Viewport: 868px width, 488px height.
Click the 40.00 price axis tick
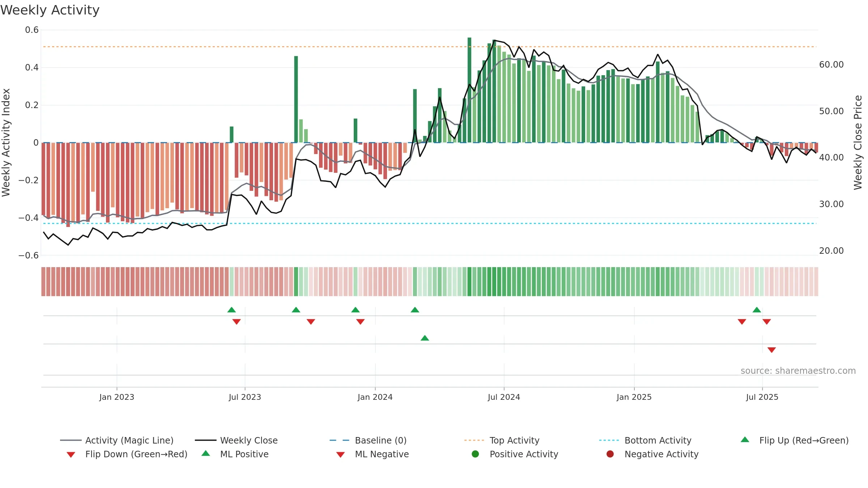[x=831, y=158]
